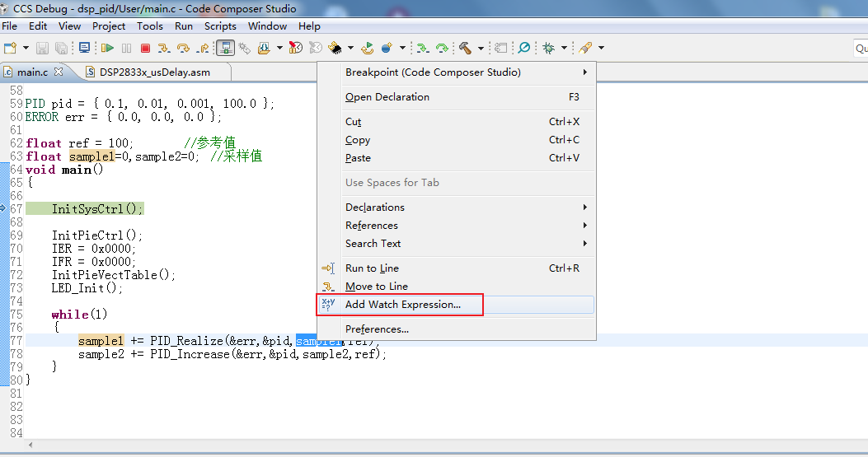Viewport: 868px width, 457px height.
Task: Open the Edit menu
Action: click(38, 26)
